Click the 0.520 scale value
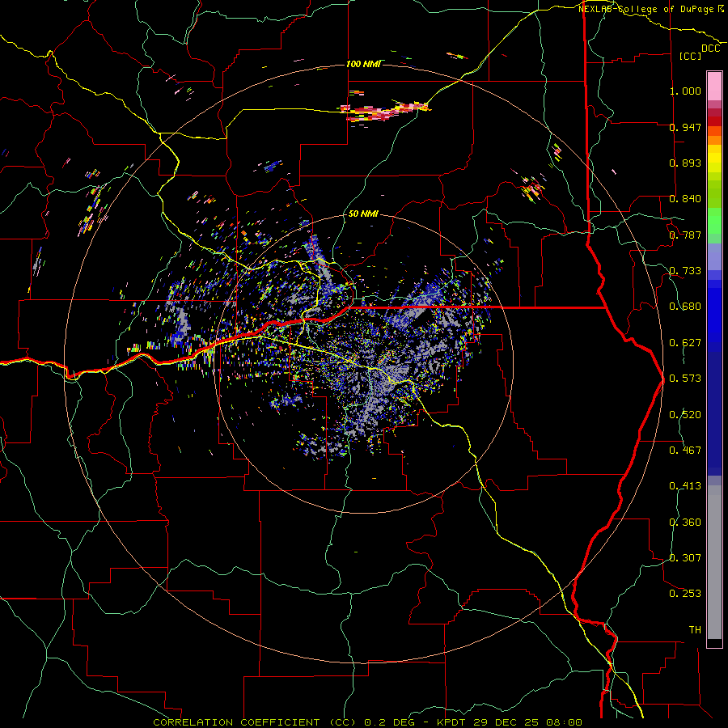This screenshot has width=728, height=728. [685, 415]
